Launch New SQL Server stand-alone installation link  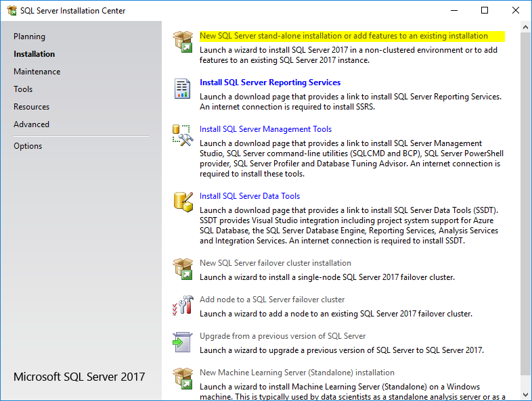pyautogui.click(x=344, y=36)
